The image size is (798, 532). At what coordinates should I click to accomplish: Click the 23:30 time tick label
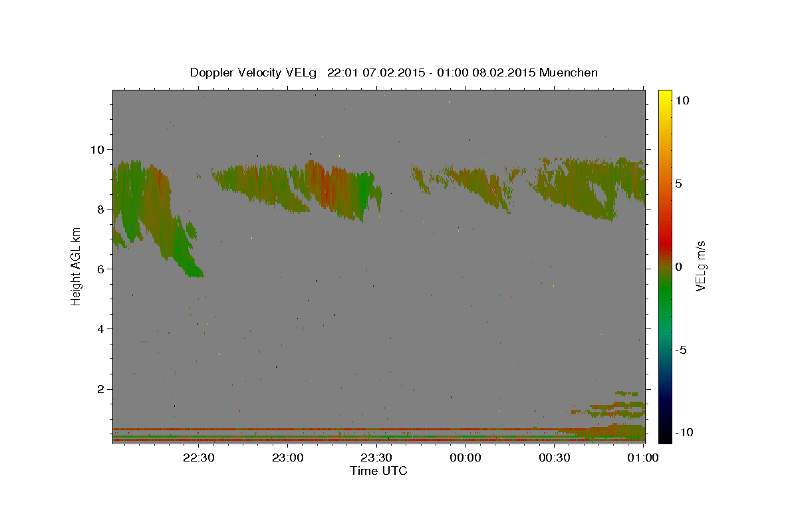376,458
